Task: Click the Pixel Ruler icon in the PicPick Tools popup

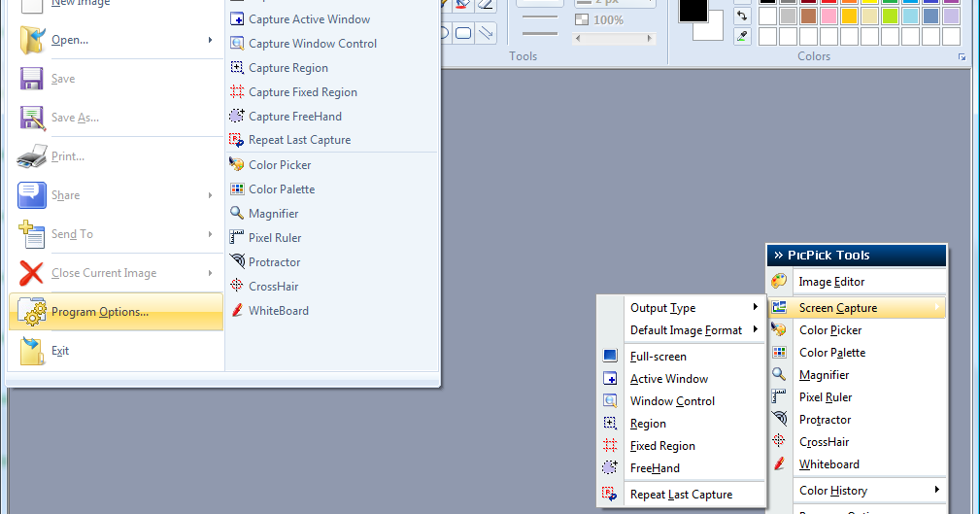Action: pyautogui.click(x=779, y=396)
